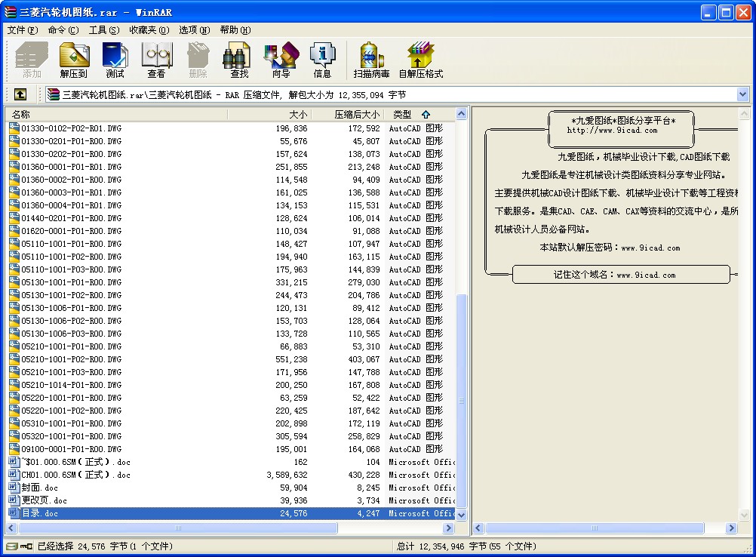This screenshot has height=557, width=756.
Task: Click the 扫描病毒 (Virus Scan) icon
Action: click(371, 60)
